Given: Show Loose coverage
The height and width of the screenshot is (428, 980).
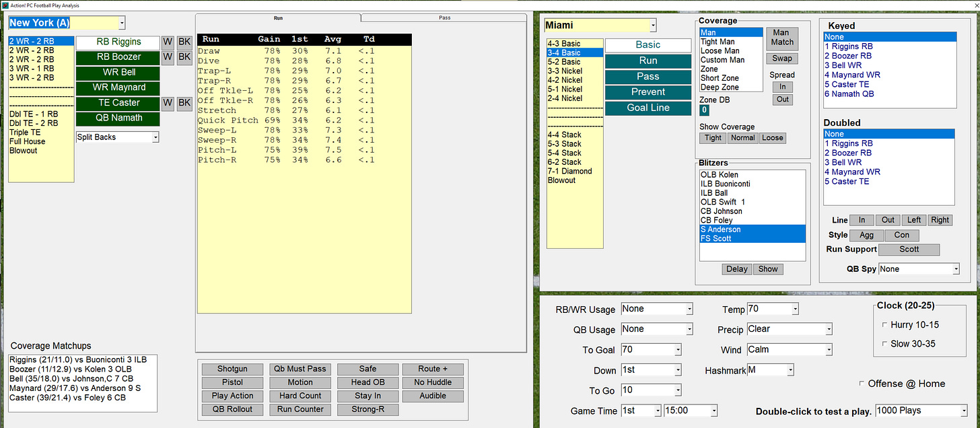Looking at the screenshot, I should click(773, 138).
